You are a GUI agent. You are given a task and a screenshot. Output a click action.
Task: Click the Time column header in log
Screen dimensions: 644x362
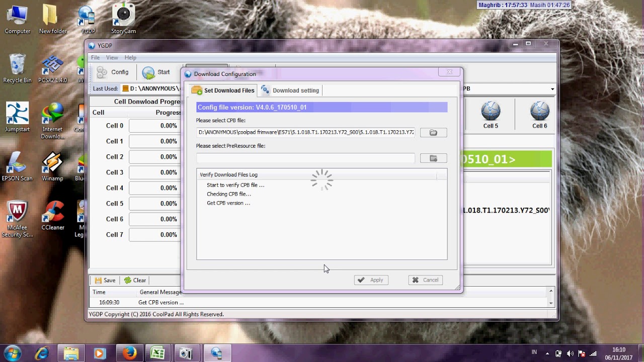tap(99, 292)
